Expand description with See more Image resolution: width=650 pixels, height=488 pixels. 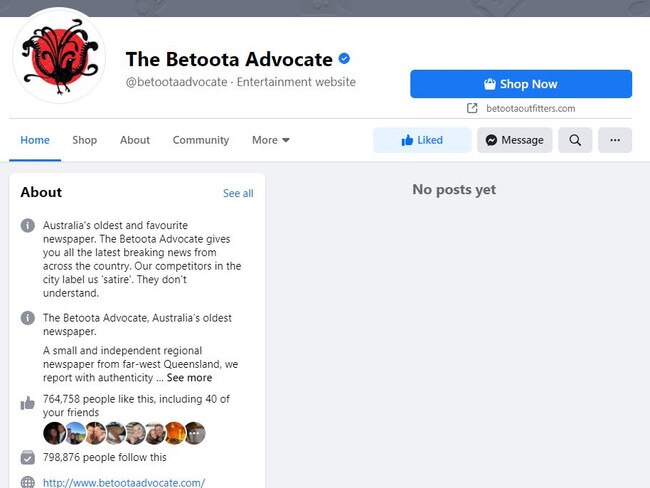(x=189, y=378)
